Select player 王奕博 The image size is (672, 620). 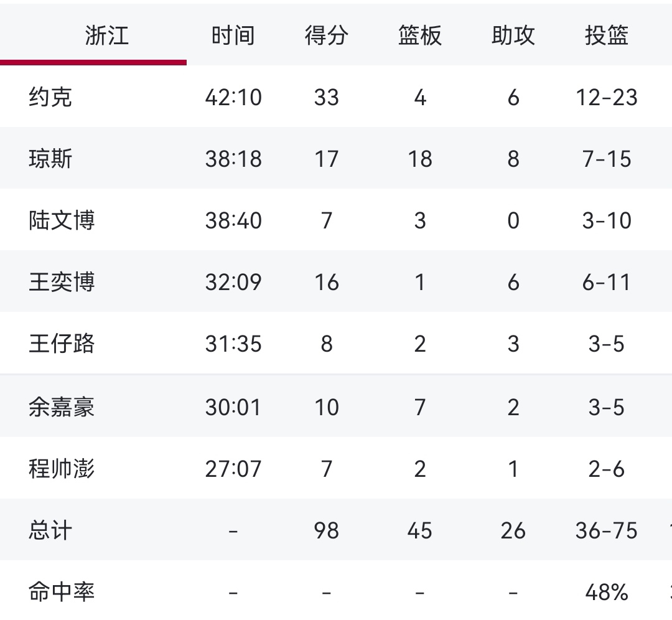59,282
